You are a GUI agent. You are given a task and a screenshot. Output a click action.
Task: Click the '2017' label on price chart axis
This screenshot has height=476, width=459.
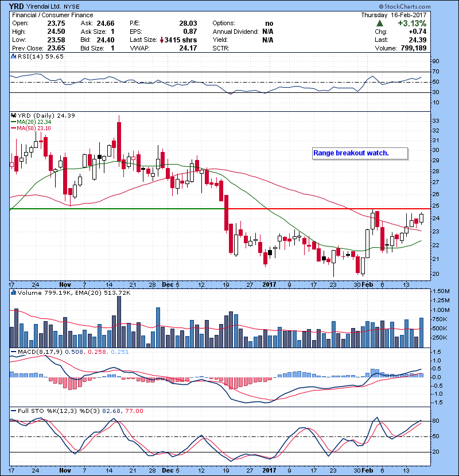click(x=269, y=285)
